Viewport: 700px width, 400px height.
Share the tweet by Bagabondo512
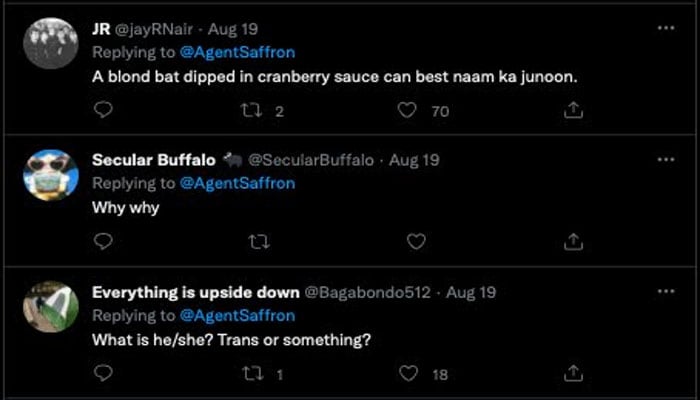573,373
